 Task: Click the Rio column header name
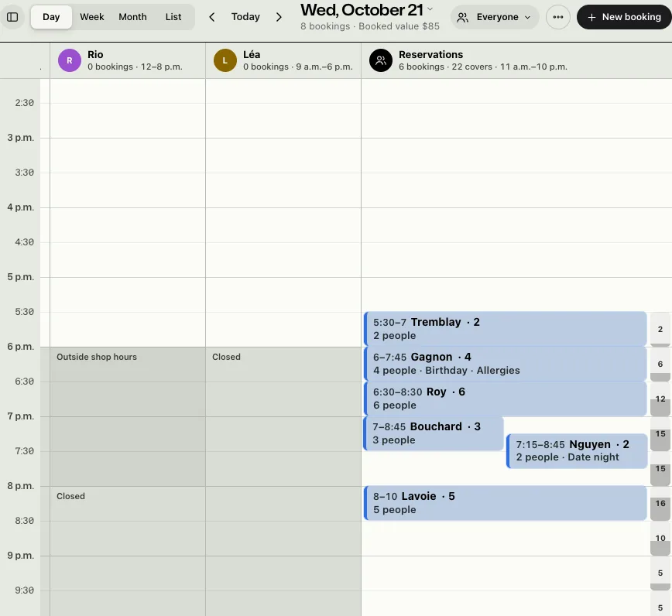95,54
